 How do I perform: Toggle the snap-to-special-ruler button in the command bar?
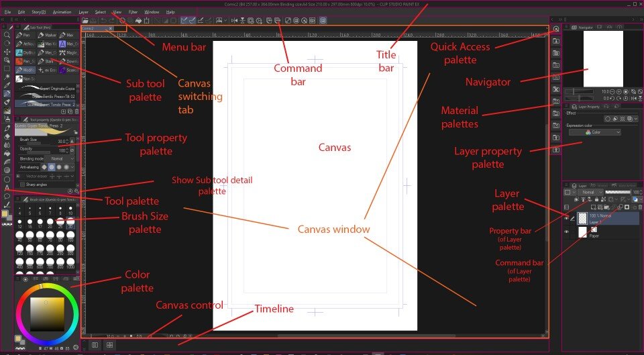click(193, 21)
